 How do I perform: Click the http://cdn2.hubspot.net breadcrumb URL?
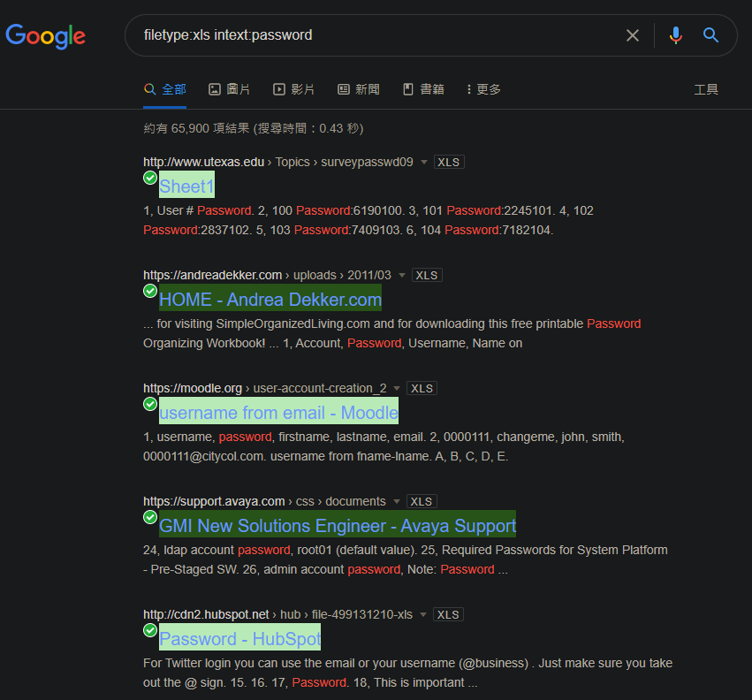click(x=206, y=615)
